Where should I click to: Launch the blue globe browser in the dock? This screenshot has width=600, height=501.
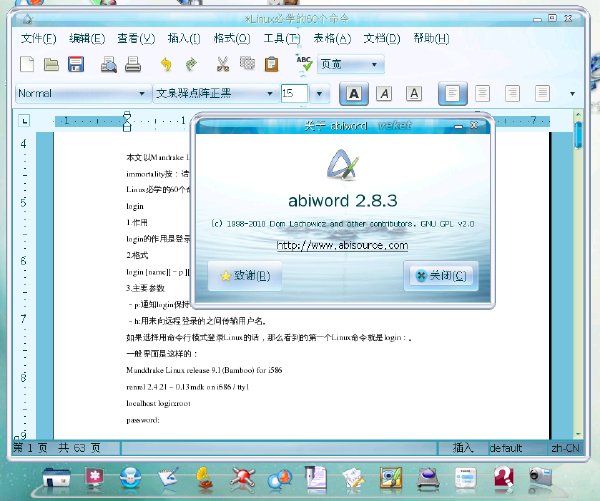pyautogui.click(x=130, y=477)
